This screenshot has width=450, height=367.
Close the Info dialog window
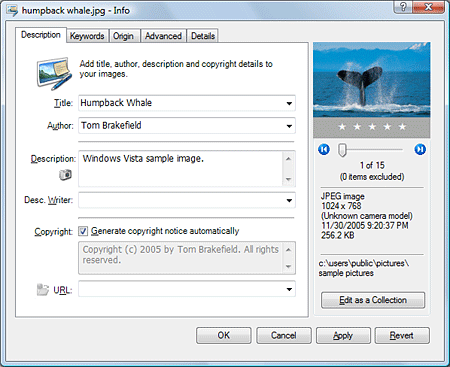coord(429,7)
